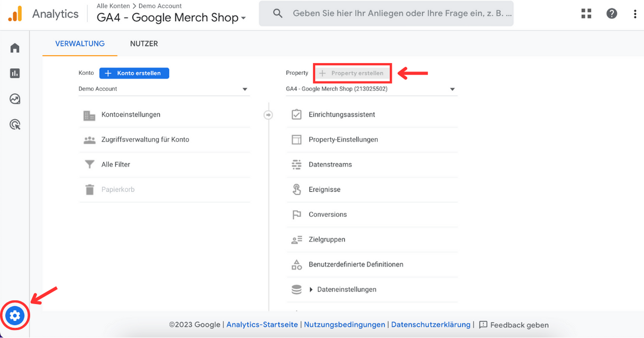Open the help question mark icon
Screen dimensions: 644x338
(612, 14)
